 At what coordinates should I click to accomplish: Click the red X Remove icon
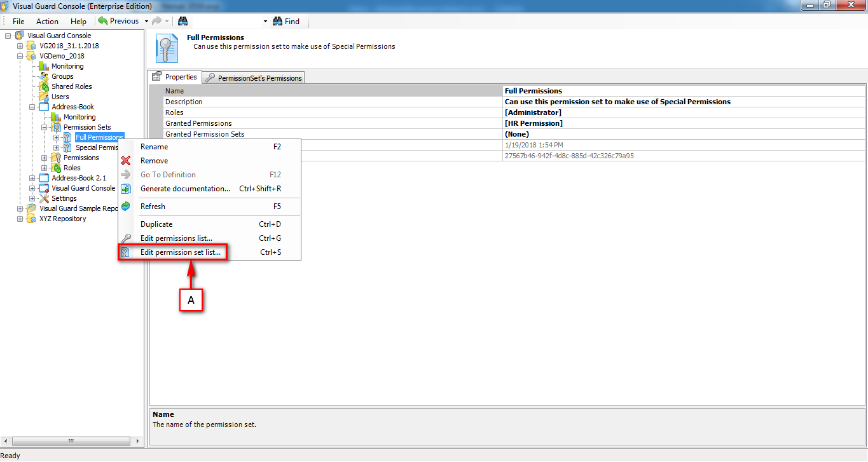coord(126,161)
